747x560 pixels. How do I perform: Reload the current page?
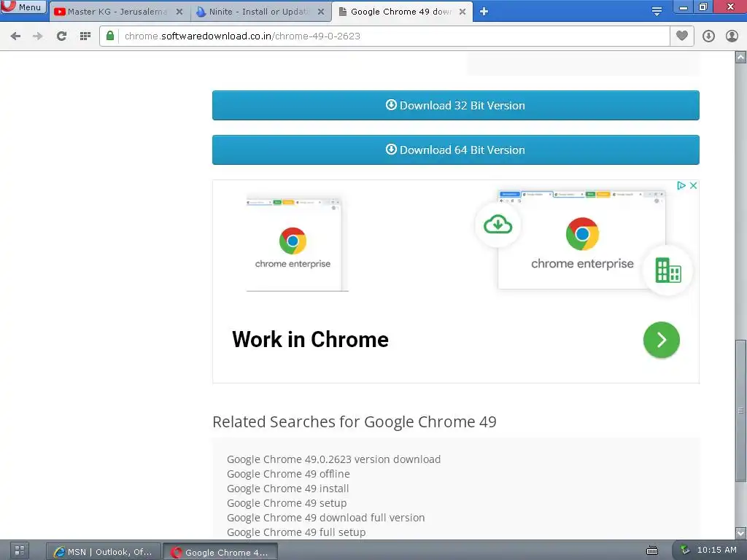pos(61,36)
